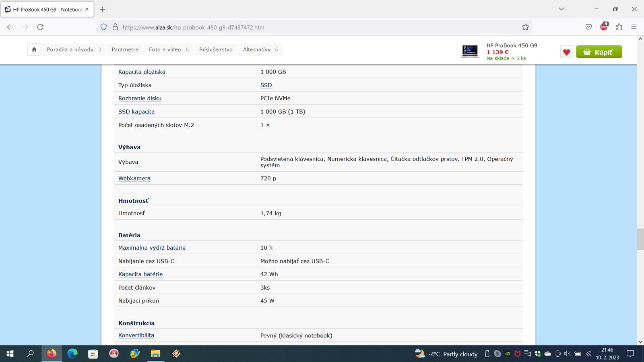Open the Firefox hamburger application menu

[634, 27]
